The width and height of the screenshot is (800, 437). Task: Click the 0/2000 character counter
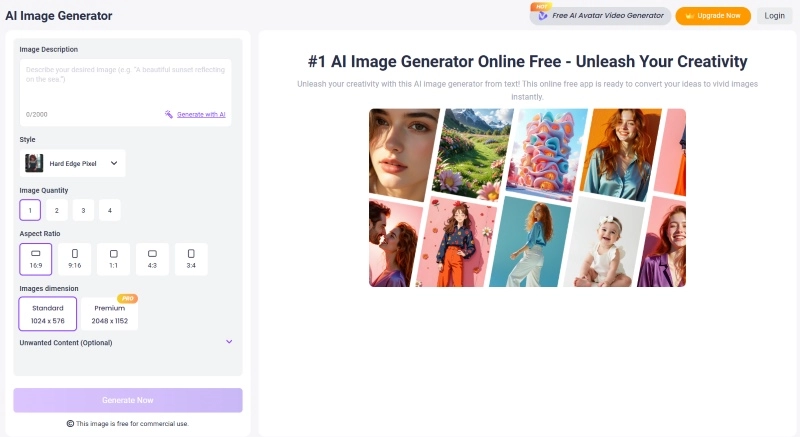37,114
